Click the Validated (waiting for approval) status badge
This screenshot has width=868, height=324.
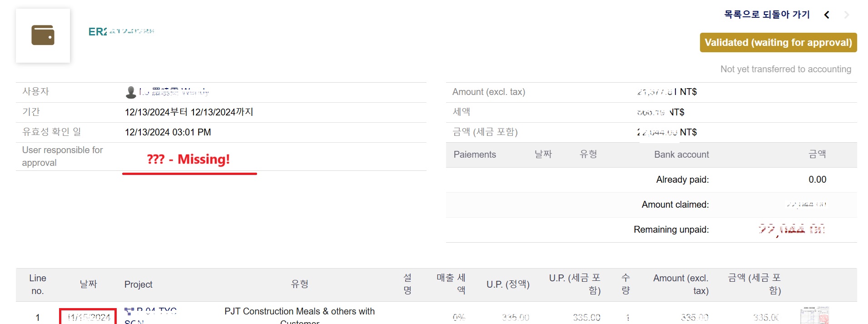coord(778,42)
